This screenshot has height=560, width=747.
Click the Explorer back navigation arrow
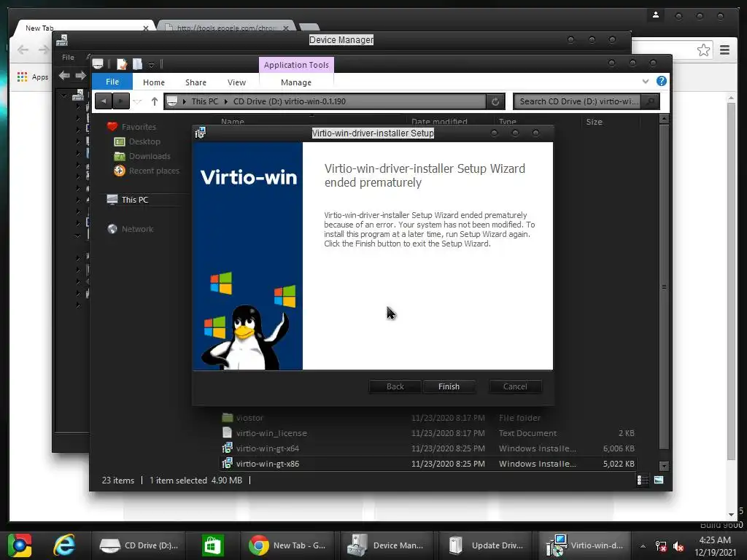point(104,101)
